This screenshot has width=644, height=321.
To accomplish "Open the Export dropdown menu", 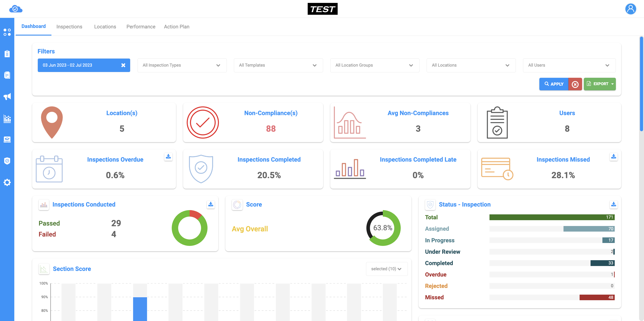I will tap(600, 84).
